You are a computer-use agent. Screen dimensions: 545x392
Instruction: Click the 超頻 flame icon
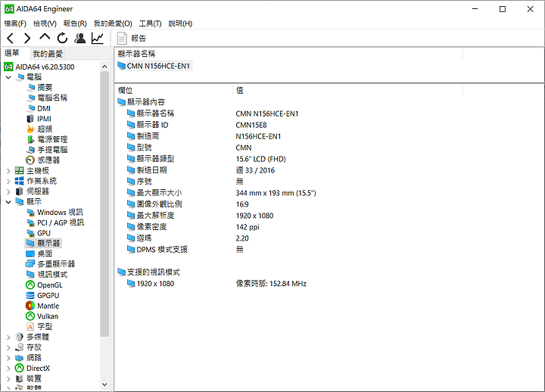(30, 129)
